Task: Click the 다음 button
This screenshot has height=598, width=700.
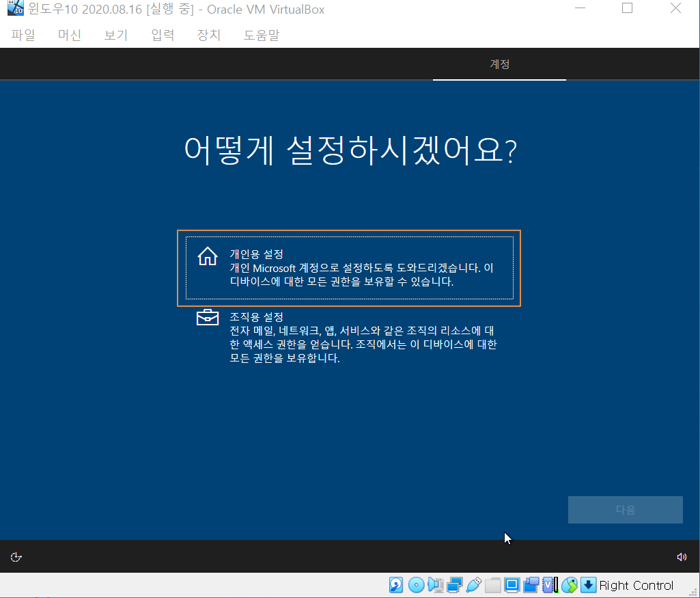Action: 625,510
